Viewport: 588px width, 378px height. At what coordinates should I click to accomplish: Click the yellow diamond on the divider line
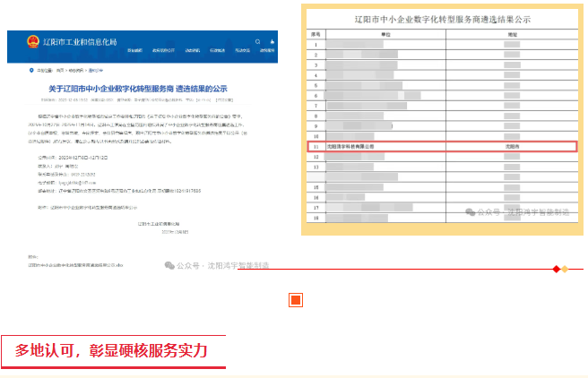pos(565,269)
